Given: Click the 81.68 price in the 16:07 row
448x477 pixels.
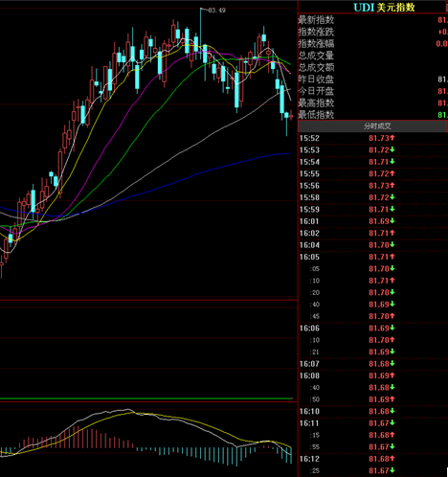Looking at the screenshot, I should (379, 364).
